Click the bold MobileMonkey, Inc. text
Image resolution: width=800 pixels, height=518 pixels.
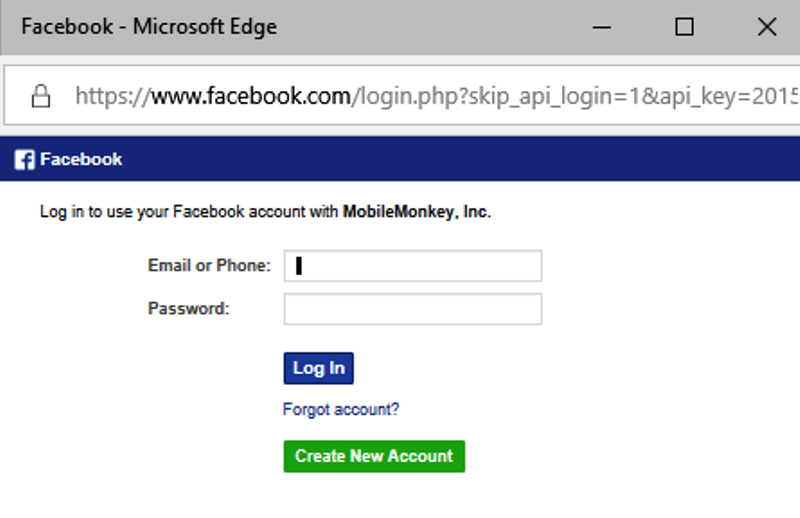416,212
